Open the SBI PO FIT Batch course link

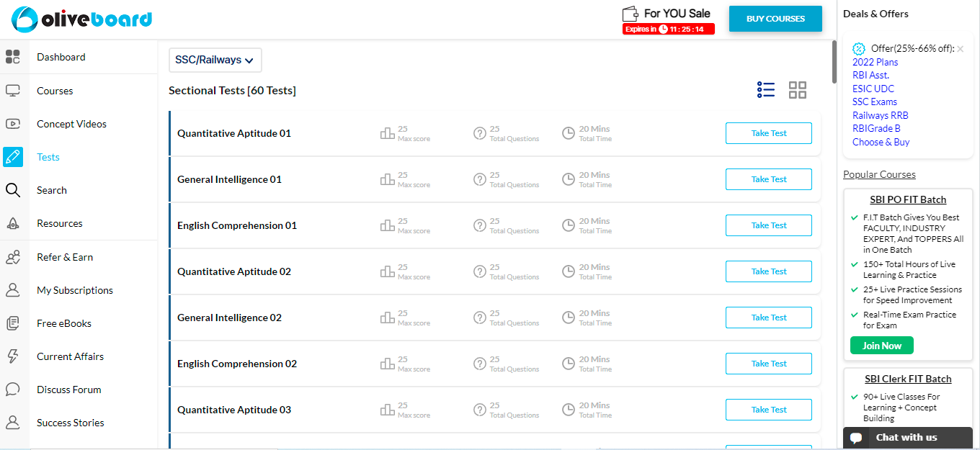click(908, 199)
